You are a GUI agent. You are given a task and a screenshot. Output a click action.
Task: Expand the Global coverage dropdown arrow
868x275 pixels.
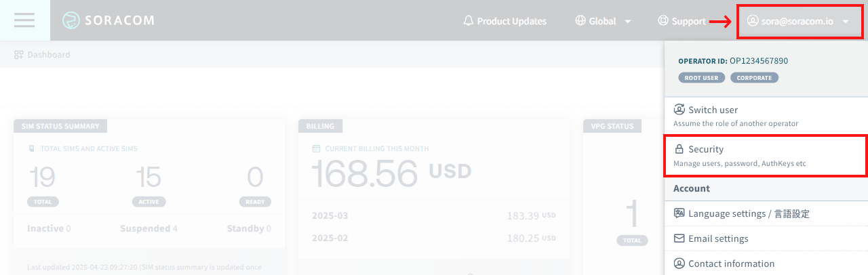click(628, 22)
